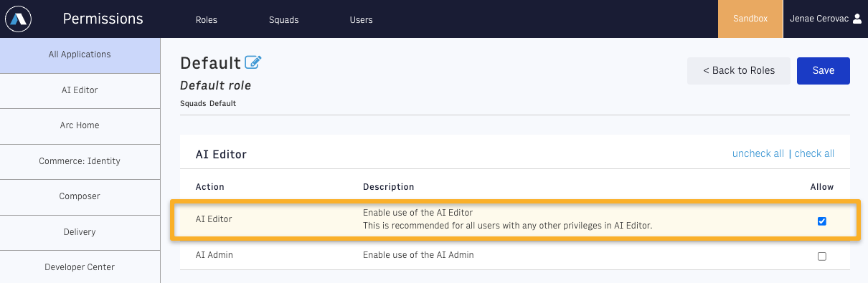Open Developer Center in the sidebar

(x=80, y=267)
